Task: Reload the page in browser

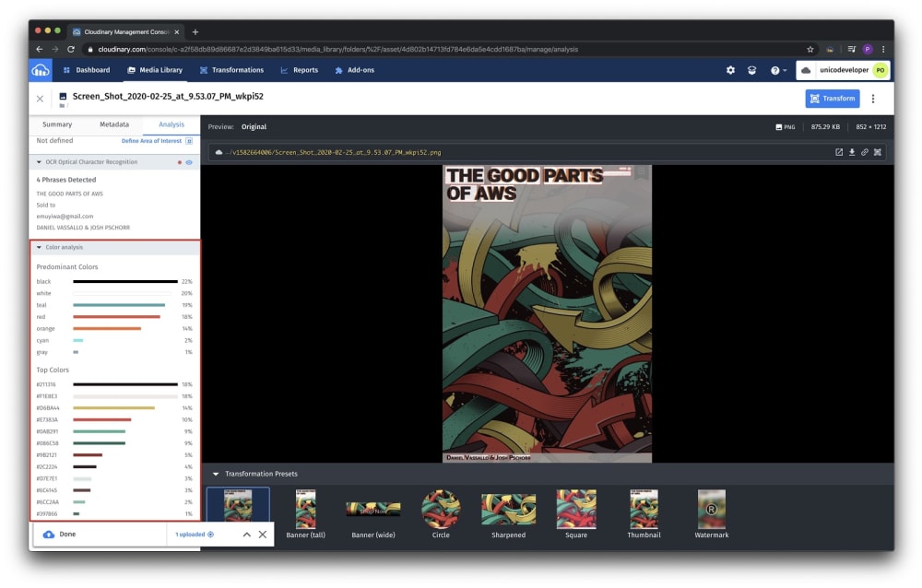Action: click(x=71, y=50)
